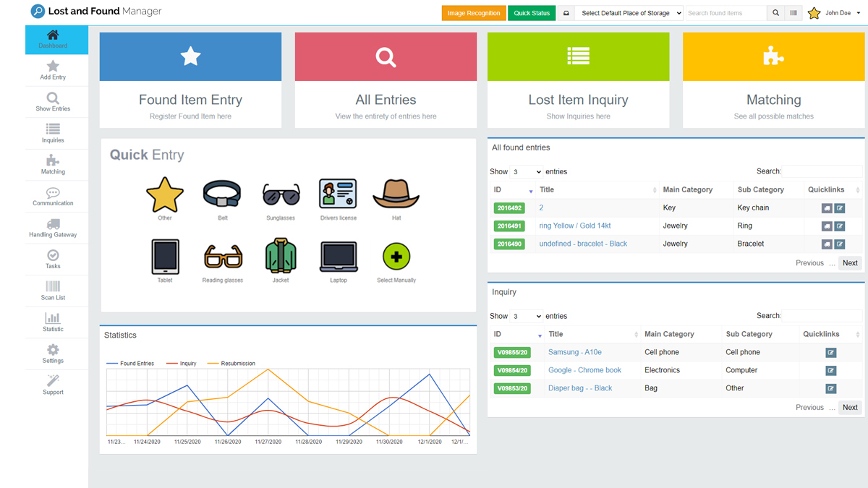Open Handling Gateway in the sidebar
Screen dimensions: 868x488
pyautogui.click(x=53, y=228)
